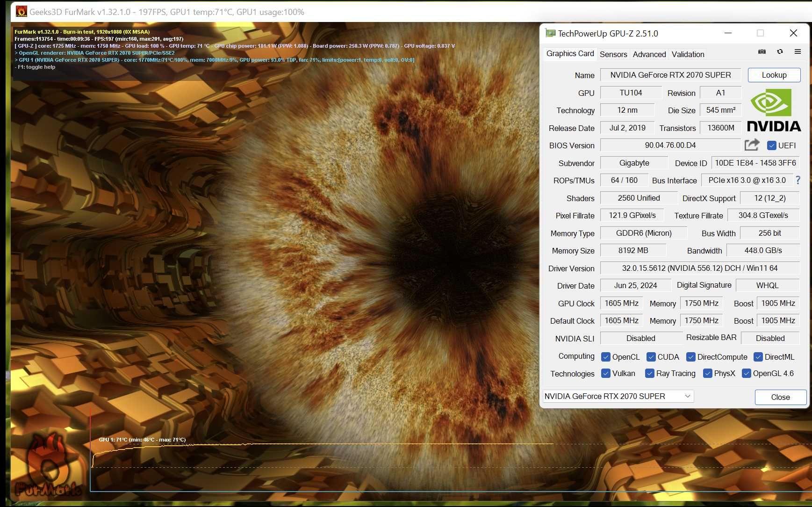Click the FurMark OpenGL renderer info line
This screenshot has height=507, width=812.
click(94, 53)
